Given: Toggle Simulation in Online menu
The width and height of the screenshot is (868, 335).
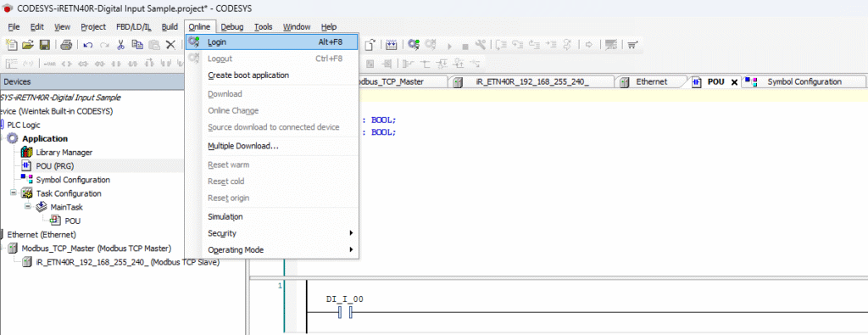Looking at the screenshot, I should [x=272, y=216].
